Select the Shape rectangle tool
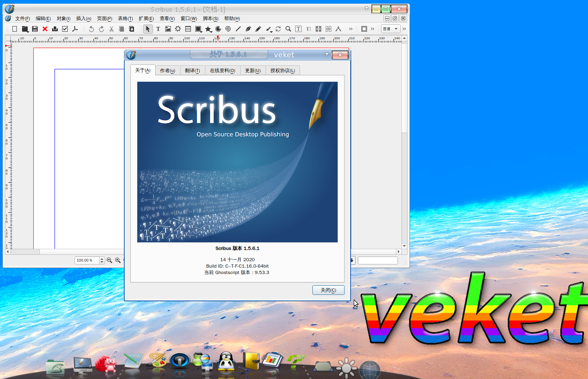Viewport: 588px width, 379px height. click(x=198, y=29)
